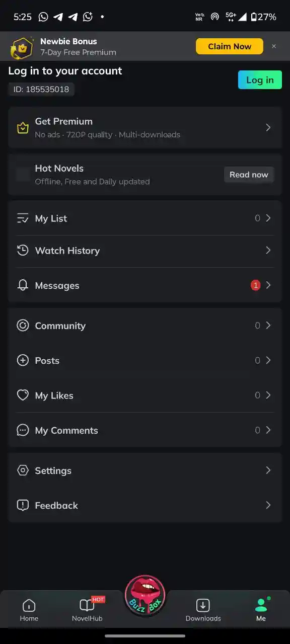Tap the Log in button
This screenshot has width=290, height=644.
pyautogui.click(x=260, y=80)
